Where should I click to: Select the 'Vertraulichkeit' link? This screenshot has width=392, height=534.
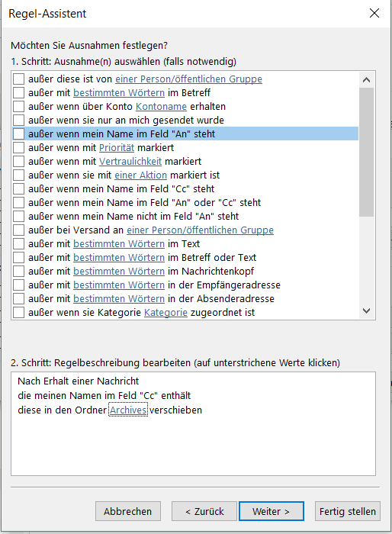click(130, 162)
